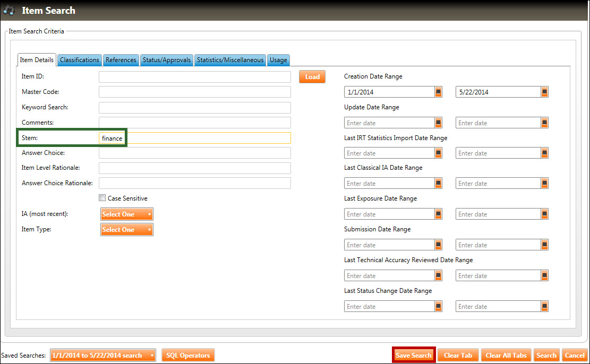Click into the Keyword Search input field
This screenshot has width=590, height=364.
point(194,108)
